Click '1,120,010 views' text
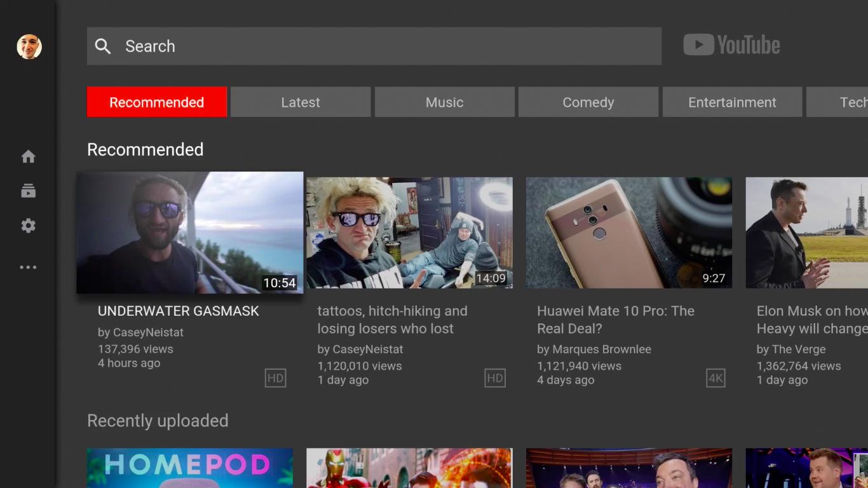The image size is (868, 488). tap(360, 366)
